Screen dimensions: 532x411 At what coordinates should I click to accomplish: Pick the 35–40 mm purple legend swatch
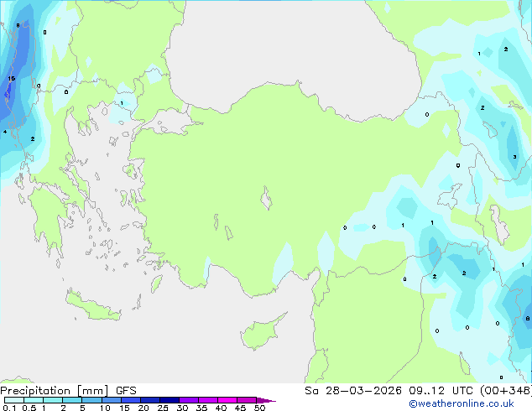click(207, 400)
